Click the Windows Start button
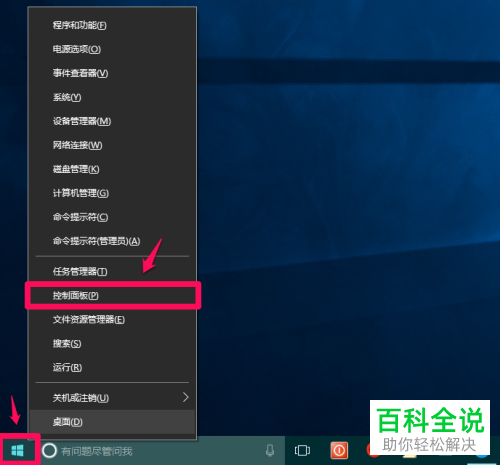 [x=17, y=451]
